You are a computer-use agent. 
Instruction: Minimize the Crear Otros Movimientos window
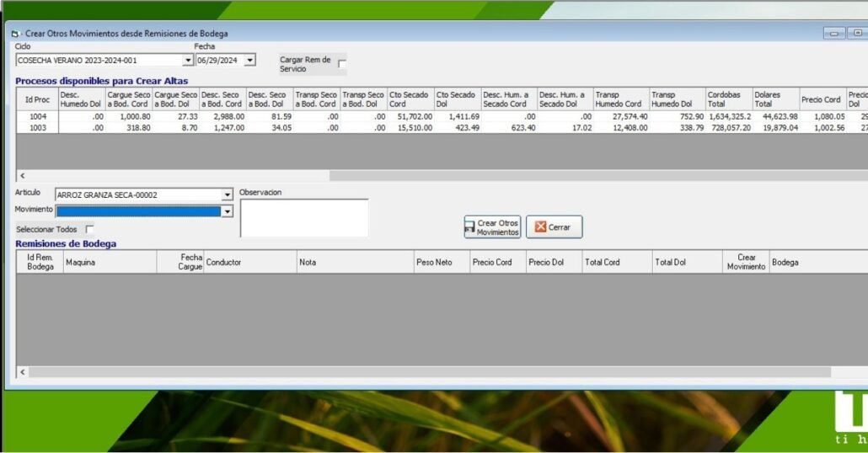[835, 34]
